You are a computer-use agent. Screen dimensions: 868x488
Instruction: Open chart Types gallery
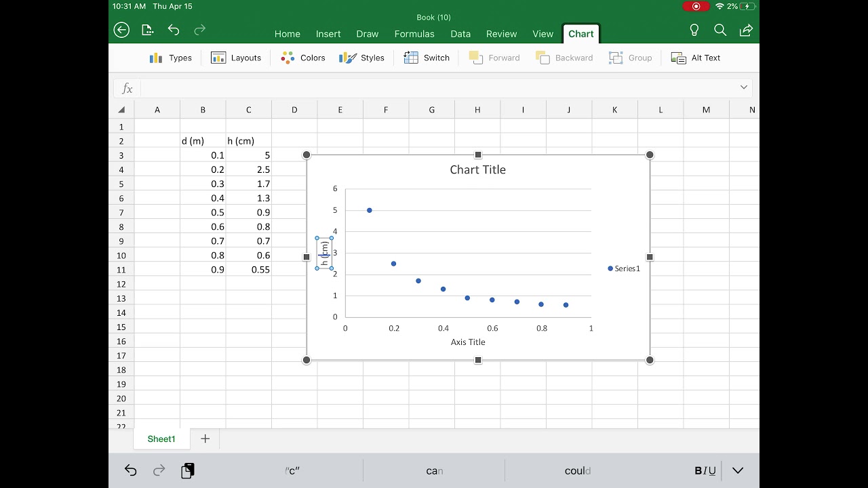pyautogui.click(x=171, y=58)
